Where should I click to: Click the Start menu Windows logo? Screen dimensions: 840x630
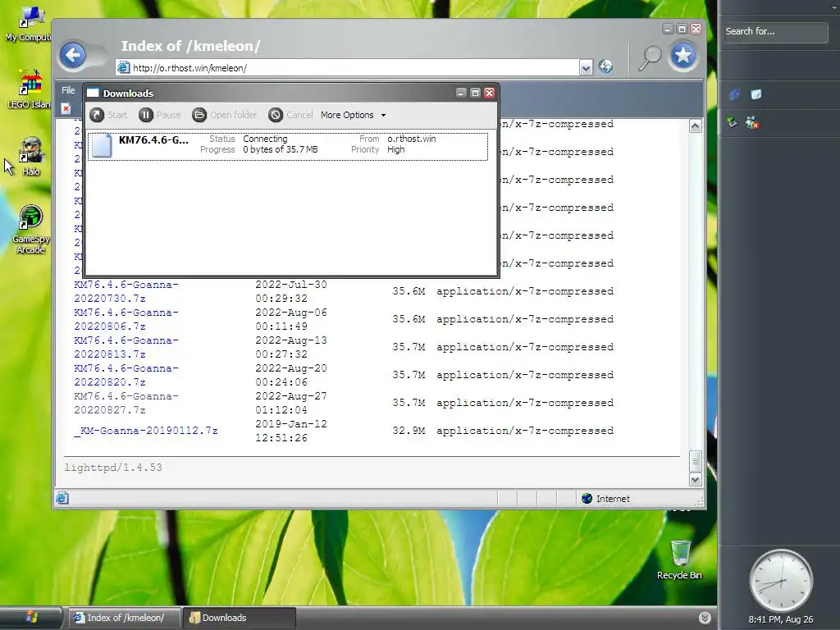pyautogui.click(x=32, y=617)
